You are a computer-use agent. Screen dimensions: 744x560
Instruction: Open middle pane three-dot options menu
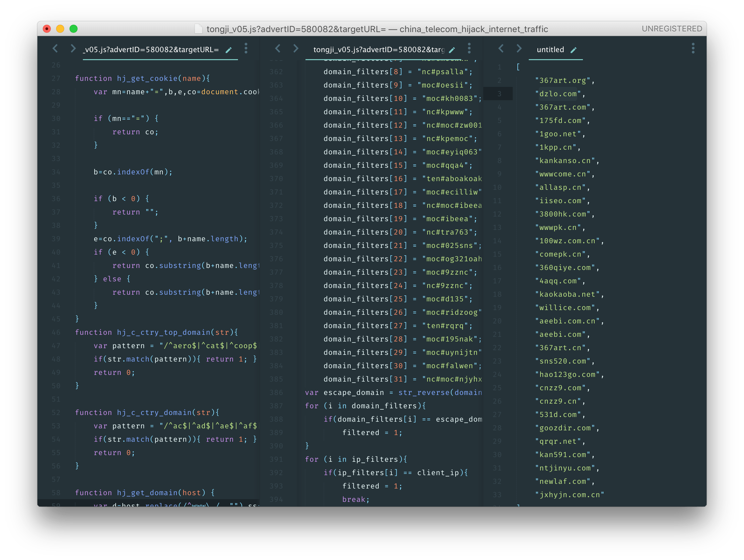[469, 48]
